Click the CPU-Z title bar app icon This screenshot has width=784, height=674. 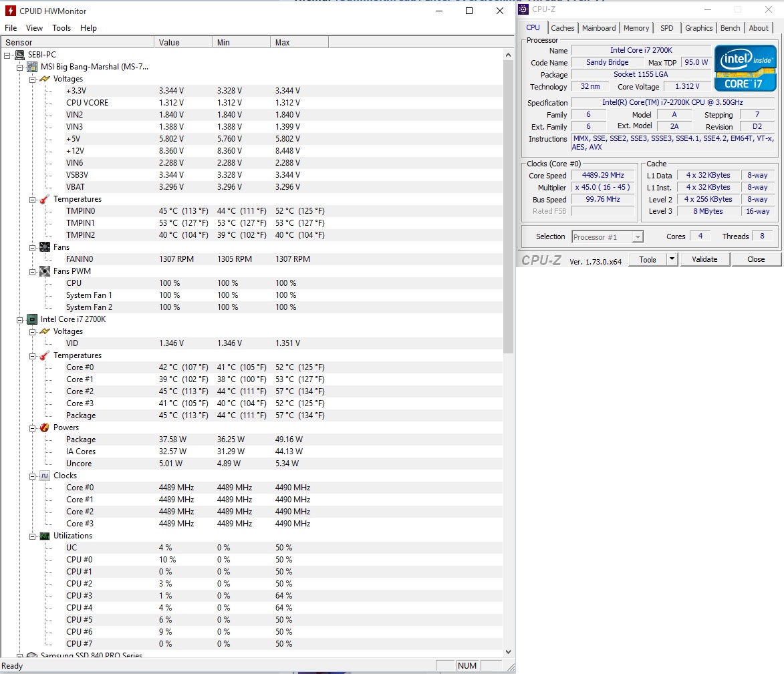pyautogui.click(x=523, y=9)
